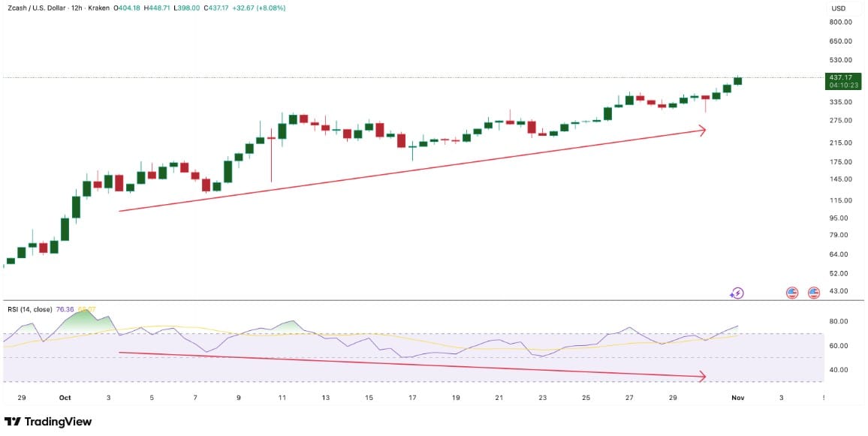Click the arrowhead of the price trendline
Image resolution: width=868 pixels, height=436 pixels.
point(702,131)
